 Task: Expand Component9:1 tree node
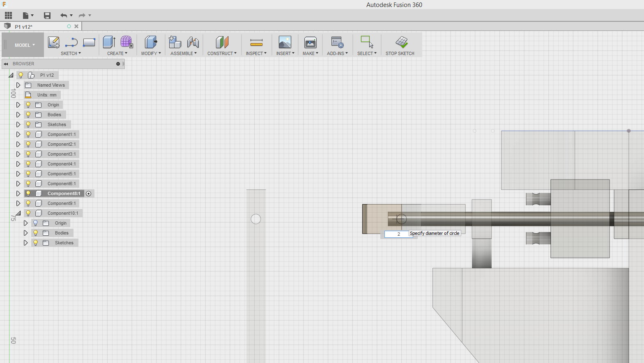coord(18,203)
